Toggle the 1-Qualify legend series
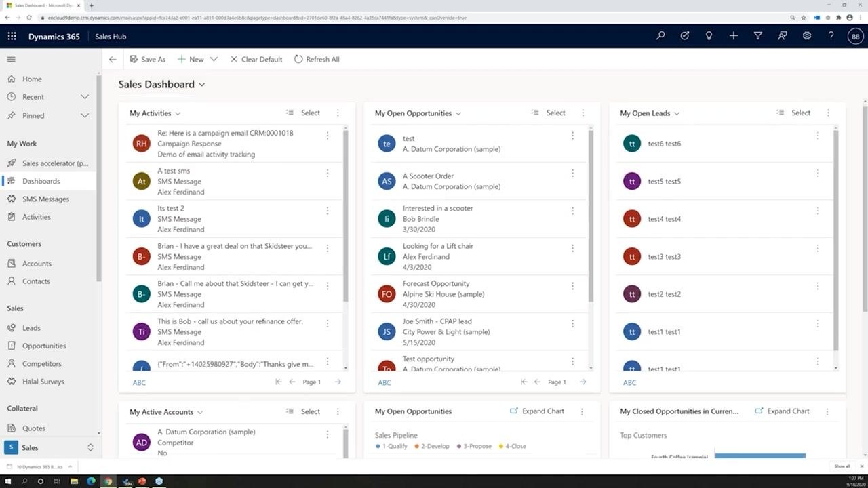Viewport: 868px width, 488px height. coord(393,446)
